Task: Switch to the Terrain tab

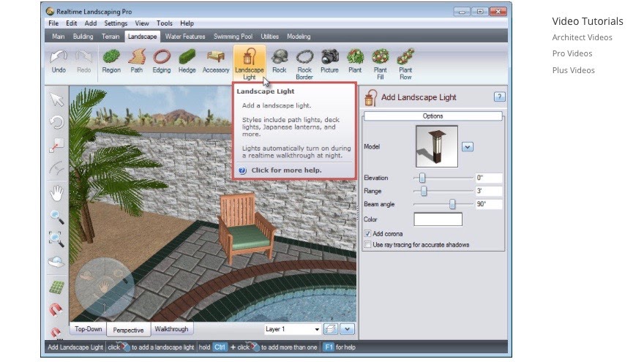Action: tap(111, 37)
